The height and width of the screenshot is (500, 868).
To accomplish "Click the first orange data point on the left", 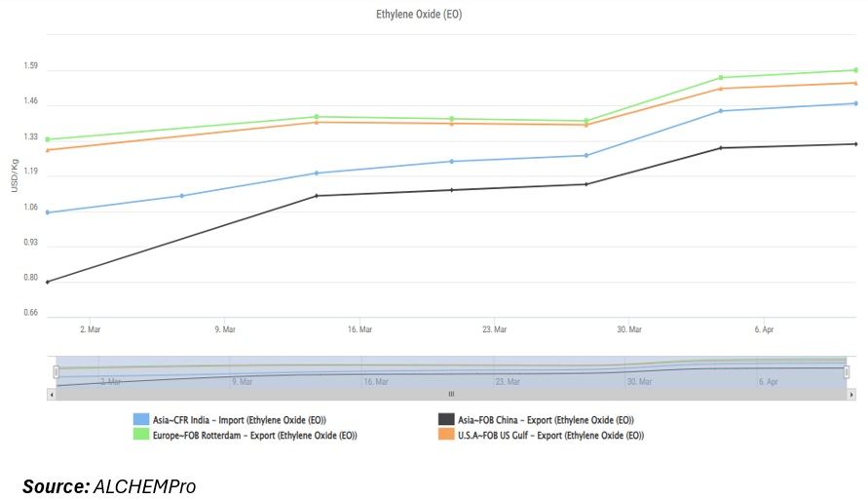I will pyautogui.click(x=47, y=150).
